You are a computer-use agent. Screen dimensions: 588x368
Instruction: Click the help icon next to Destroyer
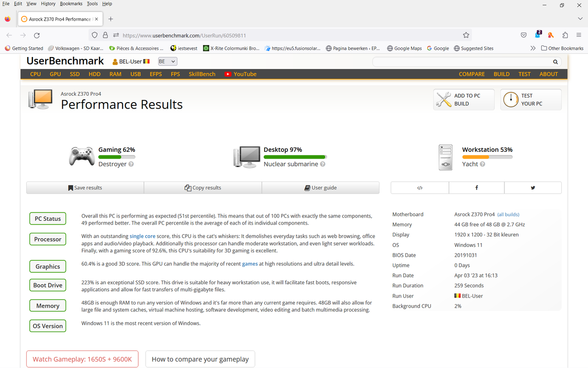tap(131, 164)
